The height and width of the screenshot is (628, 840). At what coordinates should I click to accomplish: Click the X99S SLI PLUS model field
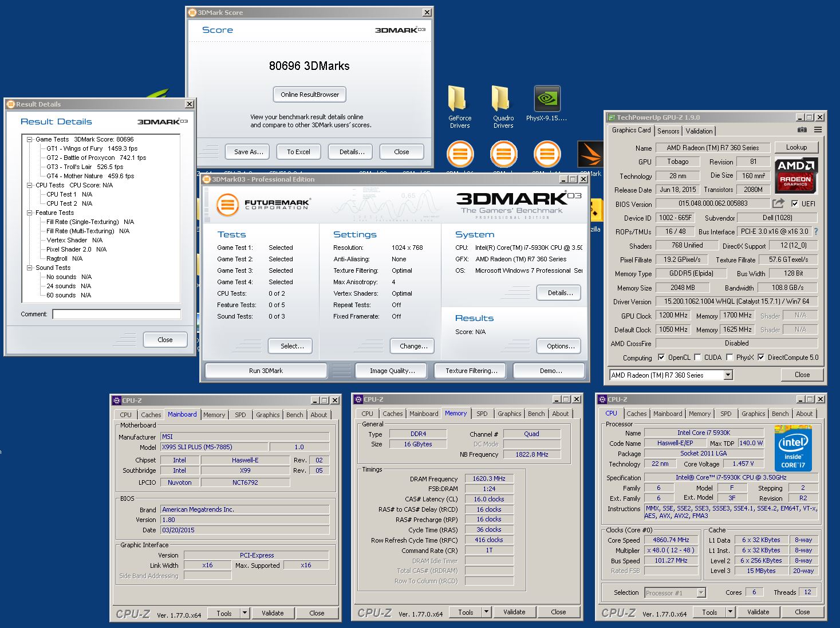tap(214, 447)
